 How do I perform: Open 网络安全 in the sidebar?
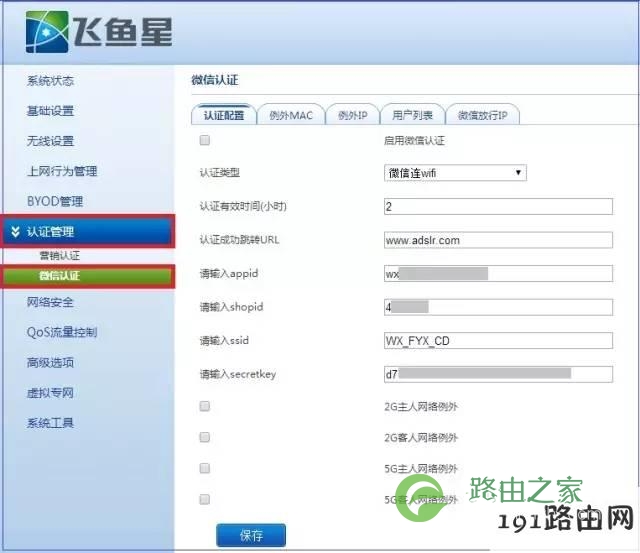50,302
